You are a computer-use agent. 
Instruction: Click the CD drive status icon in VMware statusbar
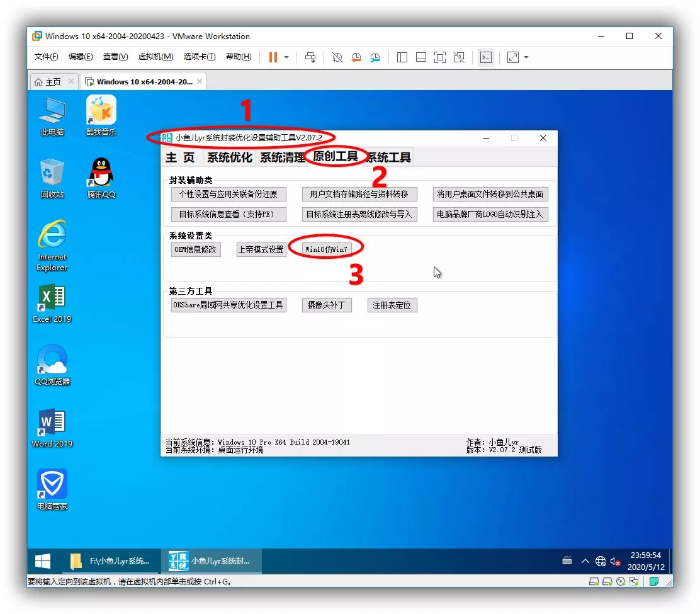coord(621,581)
